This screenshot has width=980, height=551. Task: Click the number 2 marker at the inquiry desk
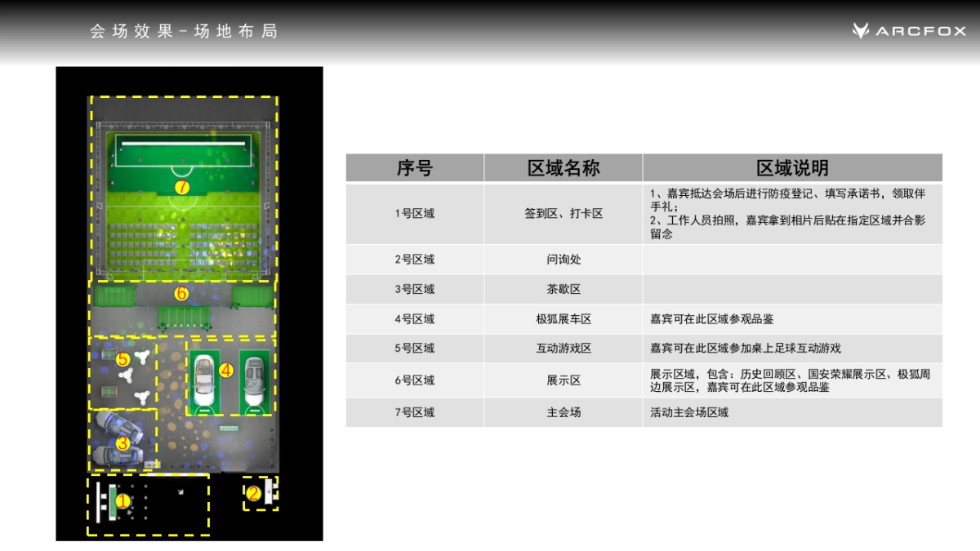click(x=254, y=493)
